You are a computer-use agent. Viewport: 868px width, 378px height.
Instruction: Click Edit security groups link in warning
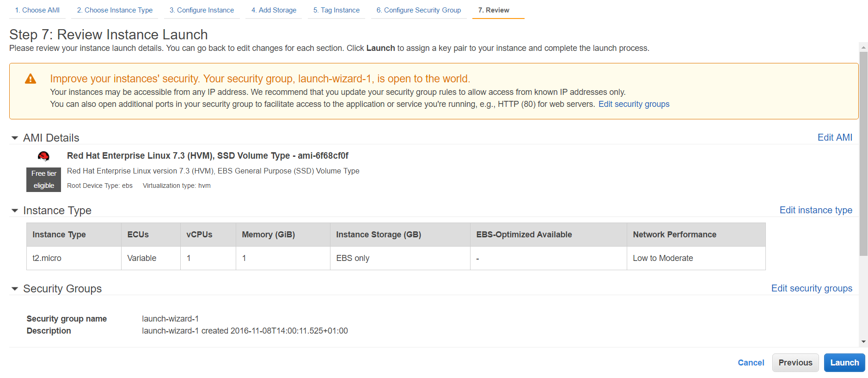click(634, 104)
